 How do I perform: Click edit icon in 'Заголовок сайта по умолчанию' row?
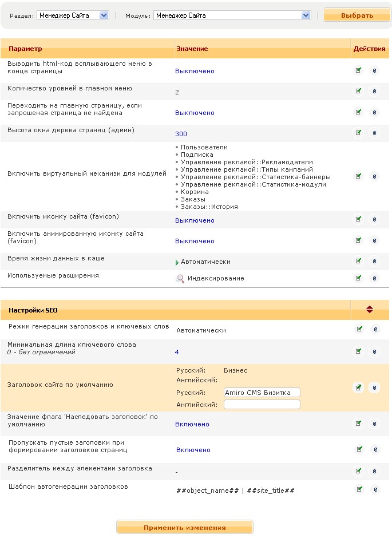coord(358,387)
